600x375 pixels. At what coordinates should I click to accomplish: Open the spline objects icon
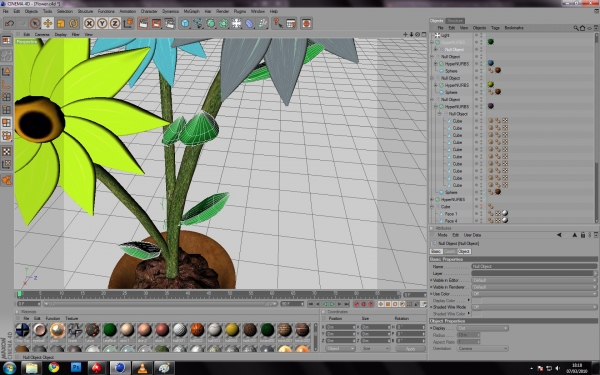coord(198,23)
